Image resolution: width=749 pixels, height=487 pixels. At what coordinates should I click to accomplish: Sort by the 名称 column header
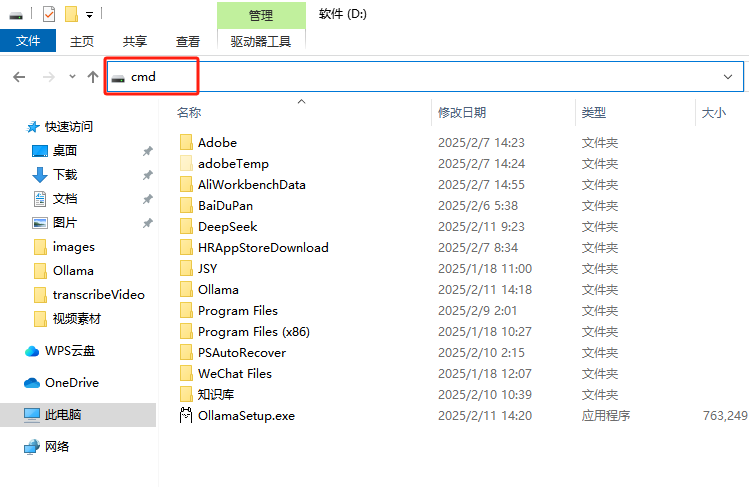[x=189, y=113]
